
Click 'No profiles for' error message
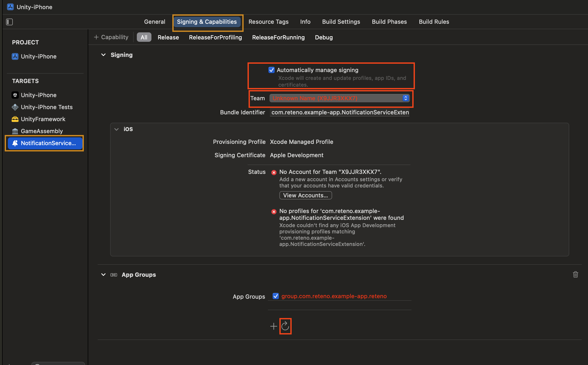point(342,214)
